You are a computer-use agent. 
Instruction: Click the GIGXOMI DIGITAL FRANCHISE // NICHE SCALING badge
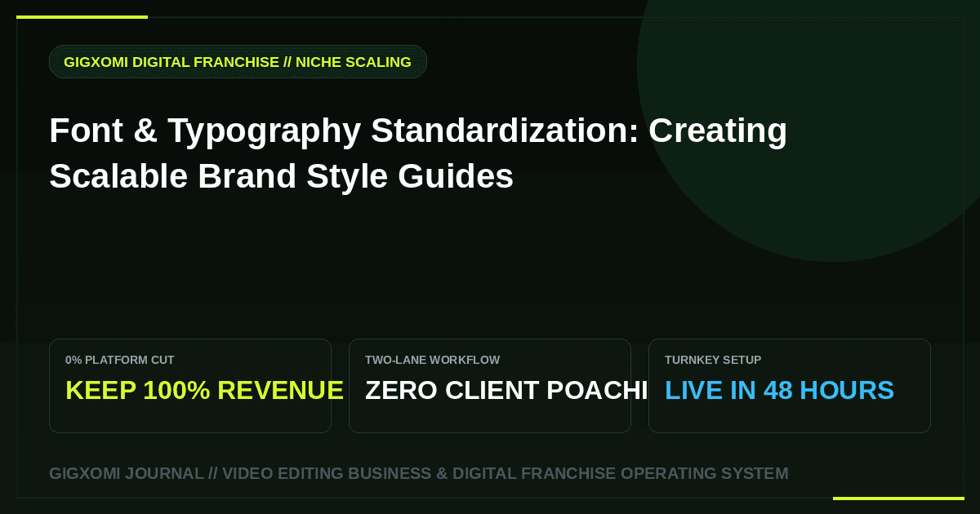[x=238, y=62]
